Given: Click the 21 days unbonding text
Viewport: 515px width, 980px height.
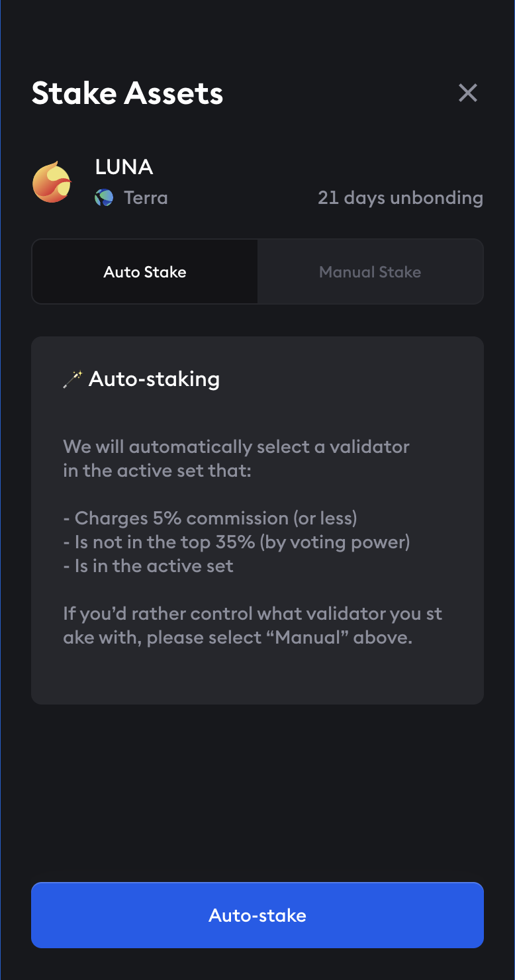Looking at the screenshot, I should (x=400, y=197).
